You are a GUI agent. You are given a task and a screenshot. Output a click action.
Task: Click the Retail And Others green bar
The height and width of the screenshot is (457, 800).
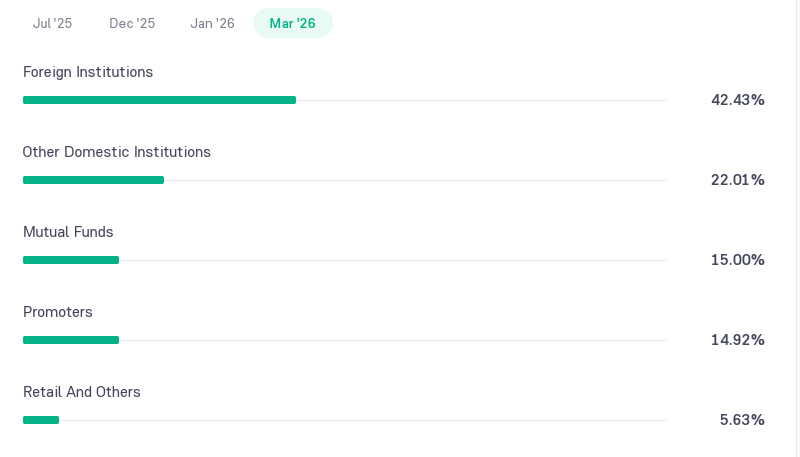pyautogui.click(x=41, y=420)
